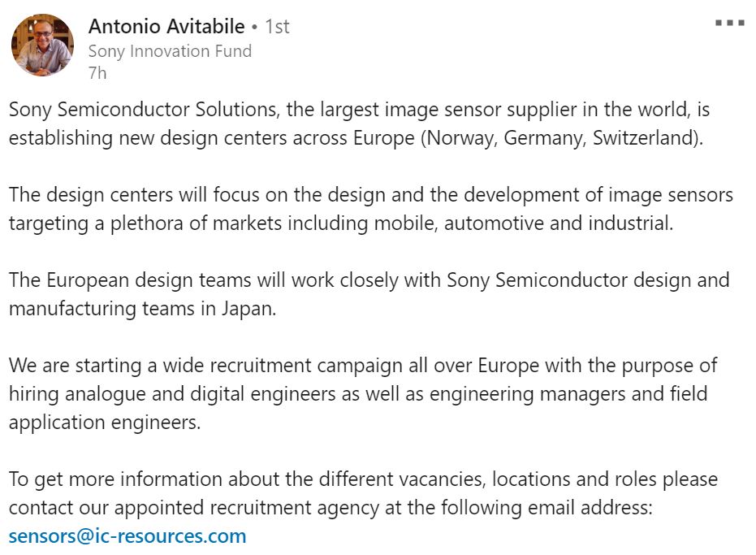This screenshot has height=555, width=756.
Task: Open Antonio Avitabile's profile name link
Action: [165, 27]
